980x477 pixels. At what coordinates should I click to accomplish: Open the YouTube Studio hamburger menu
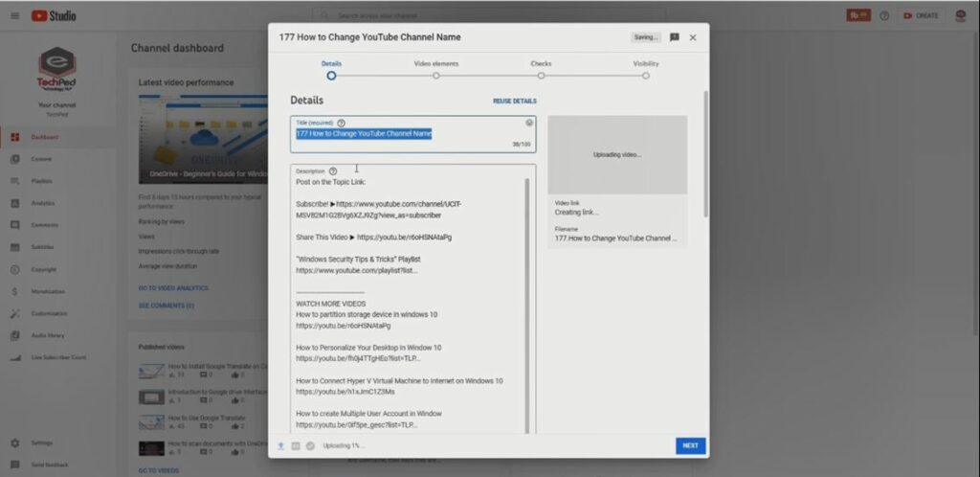(16, 15)
